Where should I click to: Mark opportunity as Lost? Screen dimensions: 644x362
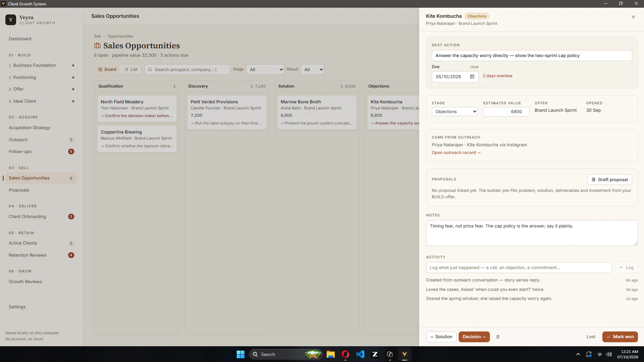tap(591, 337)
